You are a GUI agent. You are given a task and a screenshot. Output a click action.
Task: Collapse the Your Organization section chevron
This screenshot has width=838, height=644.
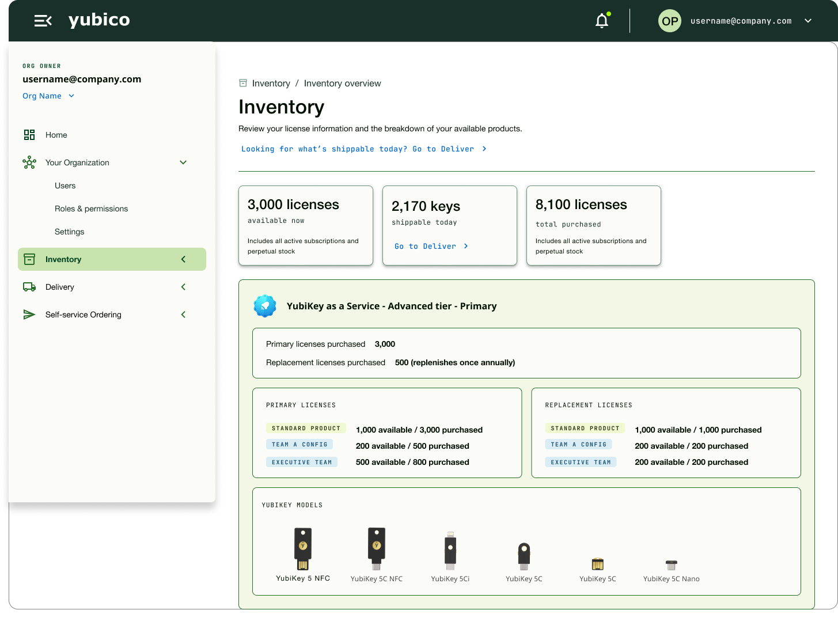(183, 162)
